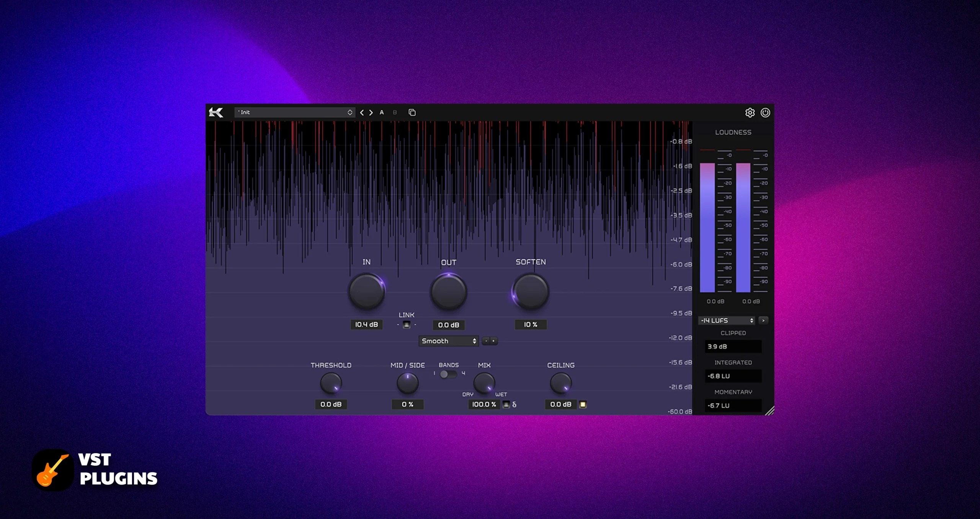Click the -6.0 dB scale label
Screen dimensions: 980x519
click(681, 265)
